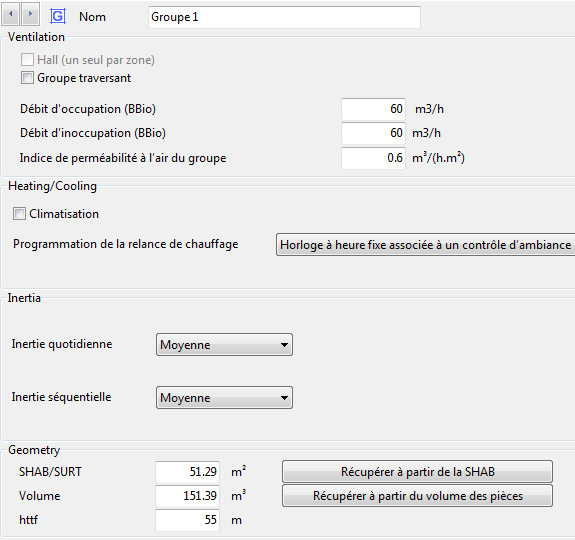
Task: Click the Débit d'inoccupation (BBio) label
Action: tap(93, 133)
